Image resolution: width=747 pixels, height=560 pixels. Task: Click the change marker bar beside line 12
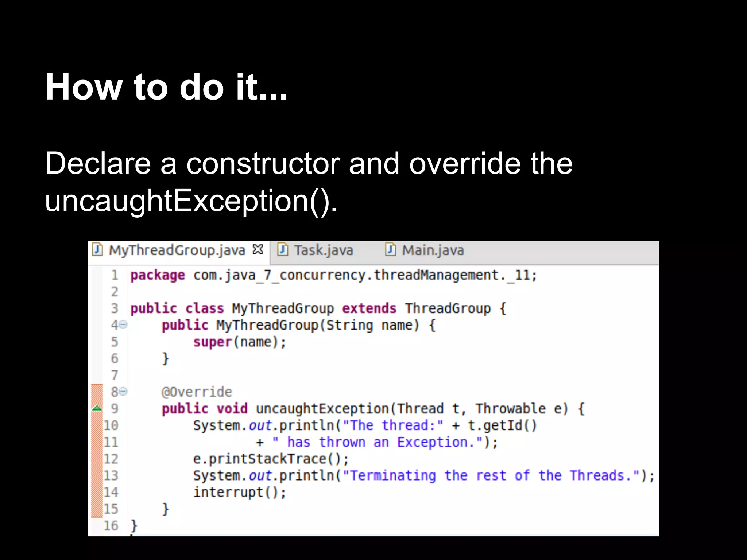point(97,459)
